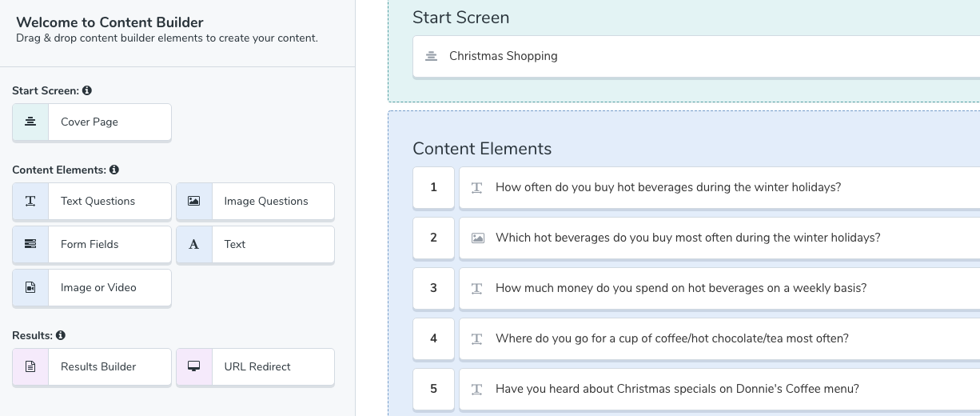Choose the Text element icon
The image size is (980, 416).
pyautogui.click(x=194, y=244)
